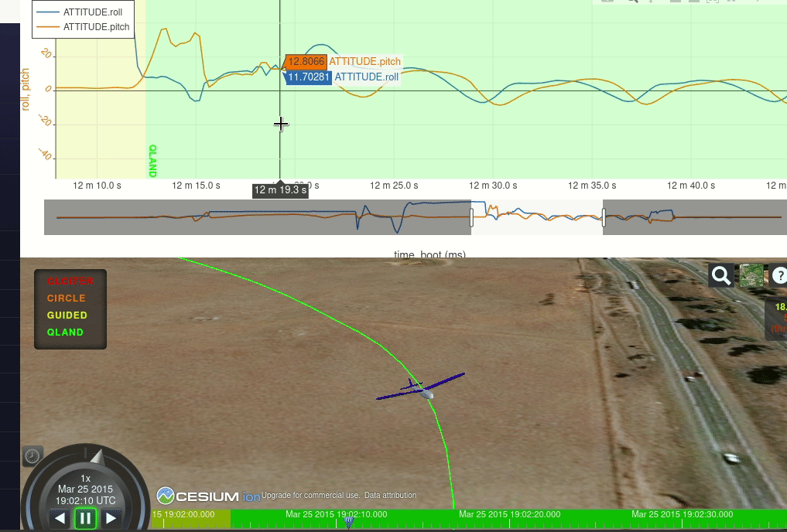Toggle the ATTITUDE.pitch trace in legend
Image resolution: width=787 pixels, height=532 pixels.
83,27
